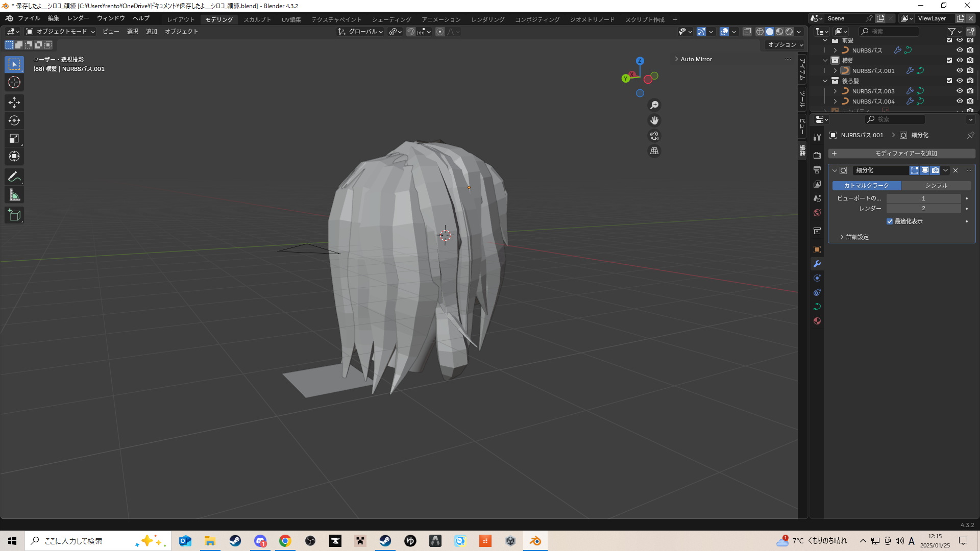This screenshot has height=551, width=980.
Task: Click the レンダー level value field
Action: pyautogui.click(x=923, y=209)
